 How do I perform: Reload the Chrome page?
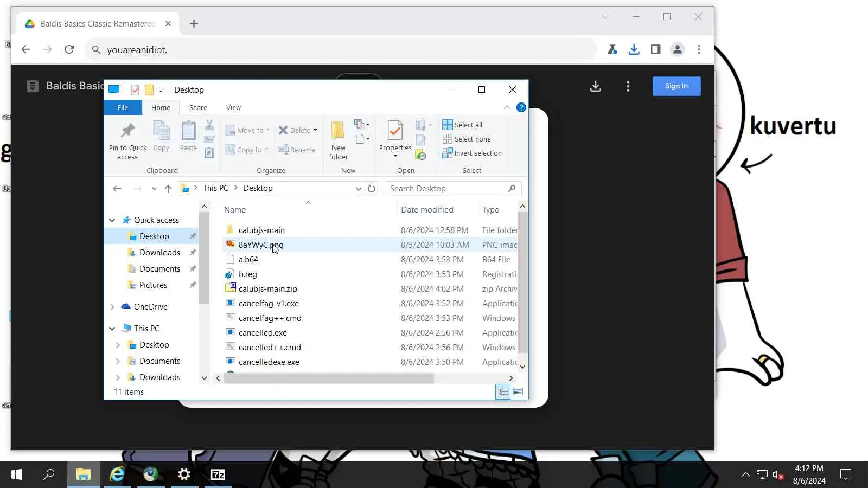coord(69,49)
